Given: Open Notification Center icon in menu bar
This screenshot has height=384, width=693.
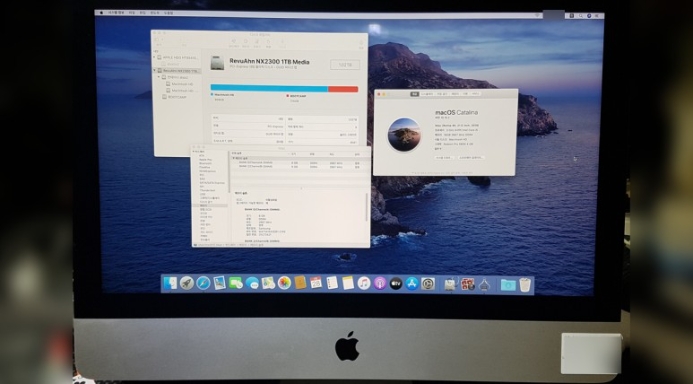Looking at the screenshot, I should (x=597, y=15).
